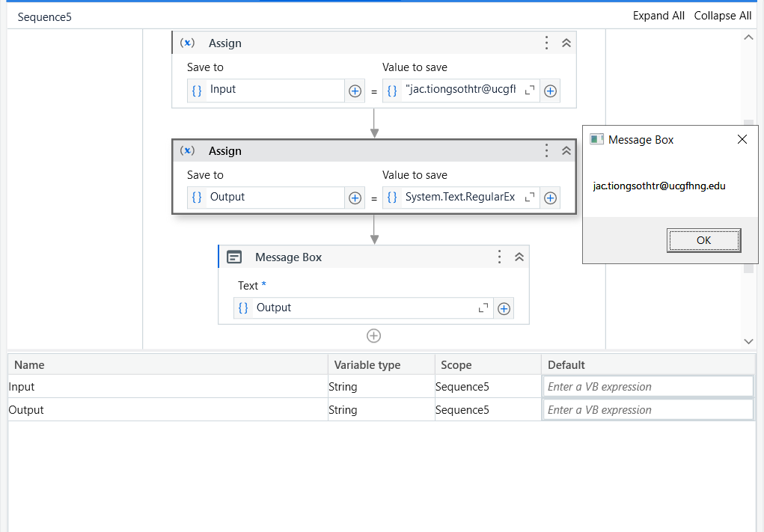The height and width of the screenshot is (532, 764).
Task: Click the Default column header
Action: point(649,365)
